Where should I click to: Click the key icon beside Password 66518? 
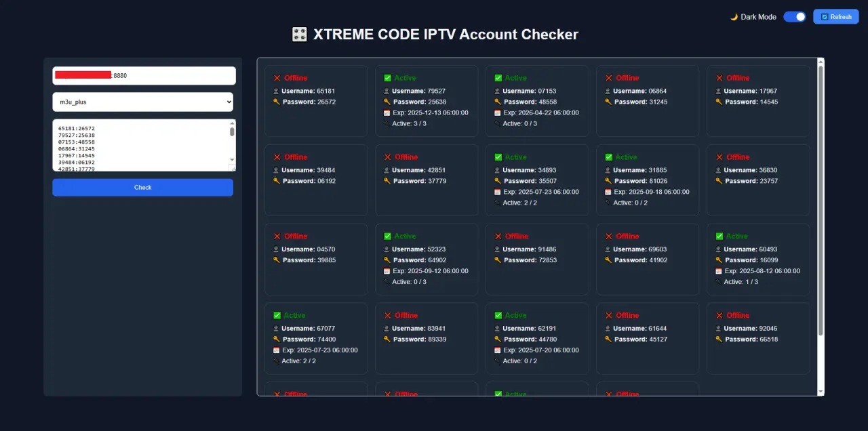[718, 339]
